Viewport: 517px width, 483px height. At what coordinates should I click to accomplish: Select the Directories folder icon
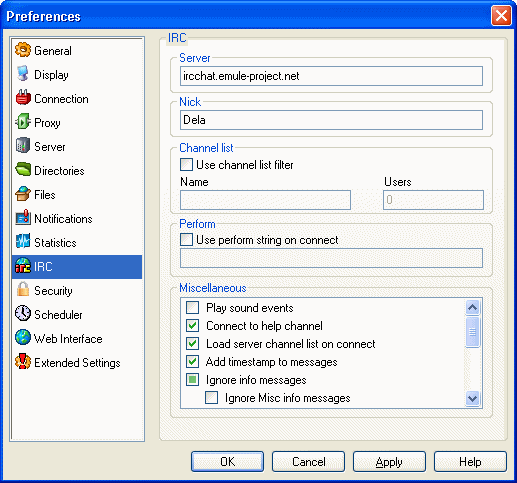pos(23,170)
